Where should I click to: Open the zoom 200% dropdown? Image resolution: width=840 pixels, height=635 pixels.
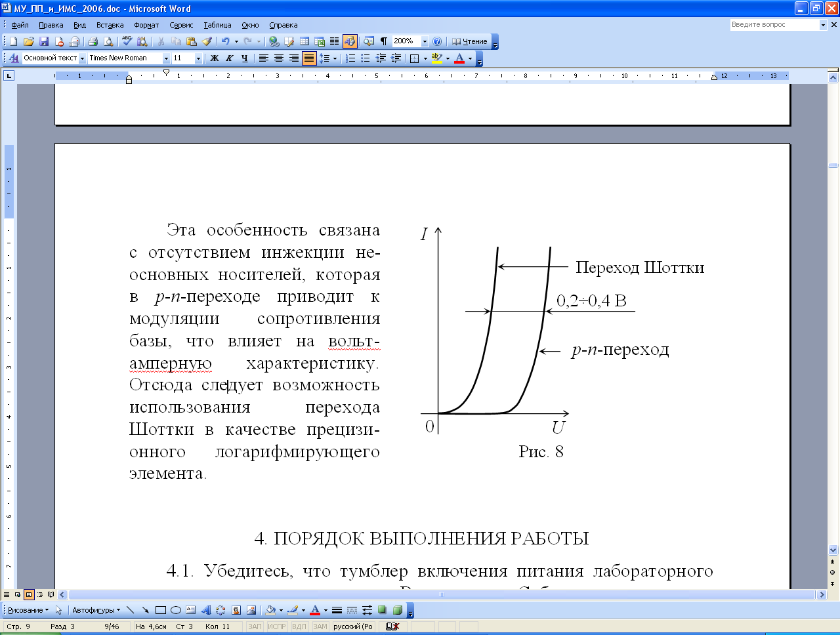click(425, 41)
